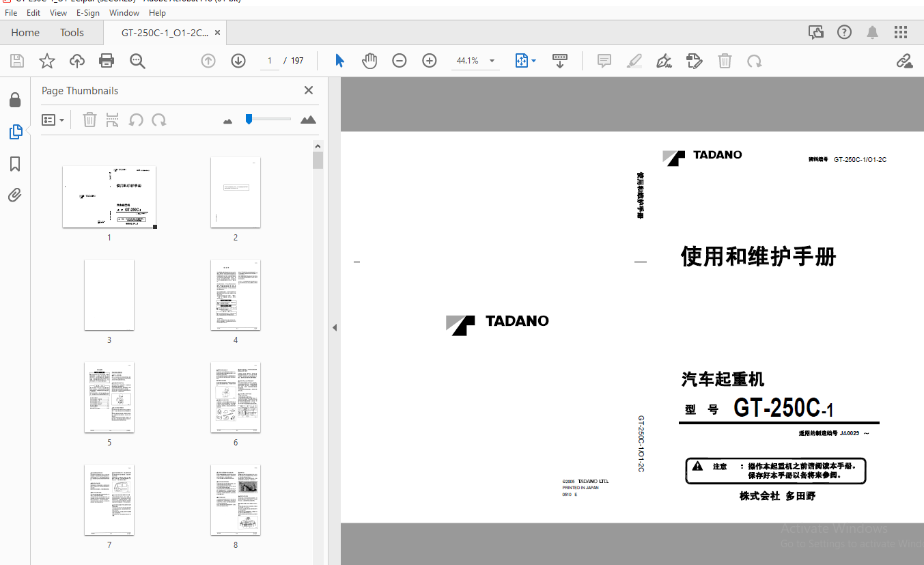The width and height of the screenshot is (924, 565).
Task: Switch to the Home tab
Action: pos(25,32)
